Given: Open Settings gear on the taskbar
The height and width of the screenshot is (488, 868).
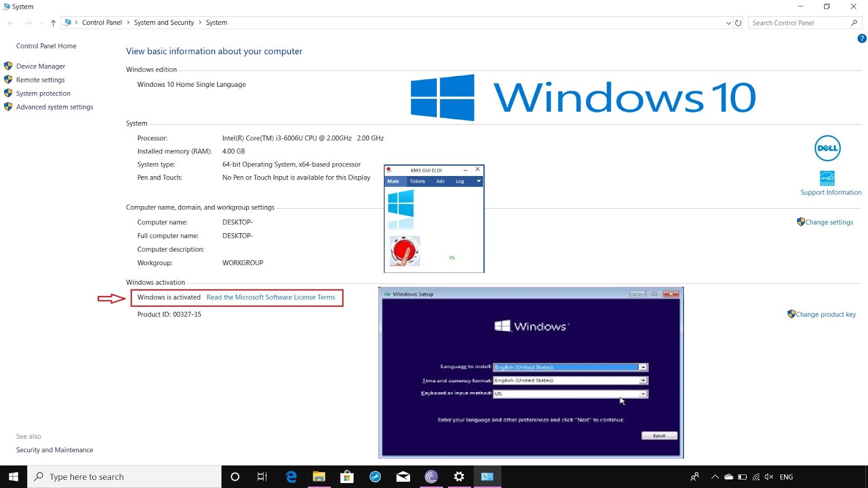Looking at the screenshot, I should click(459, 477).
